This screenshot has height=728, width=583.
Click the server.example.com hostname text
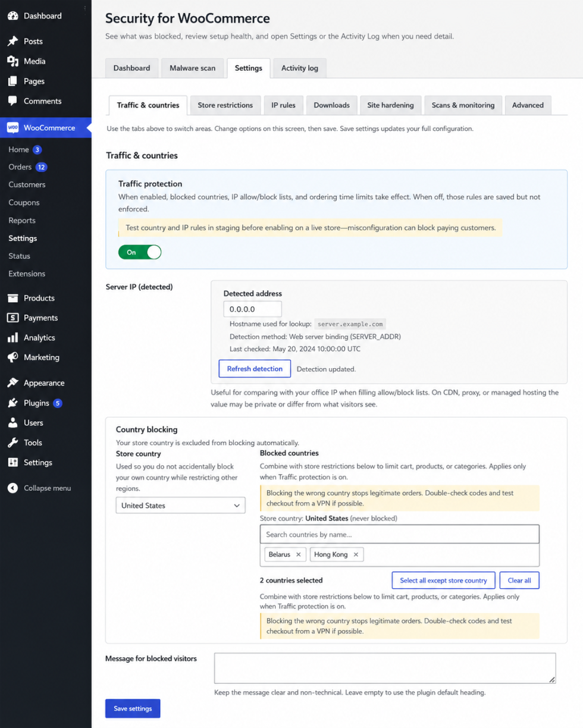pos(351,324)
